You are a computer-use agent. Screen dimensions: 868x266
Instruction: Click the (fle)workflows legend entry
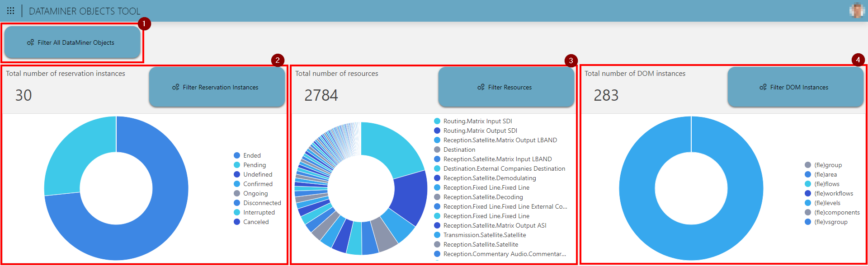(829, 193)
